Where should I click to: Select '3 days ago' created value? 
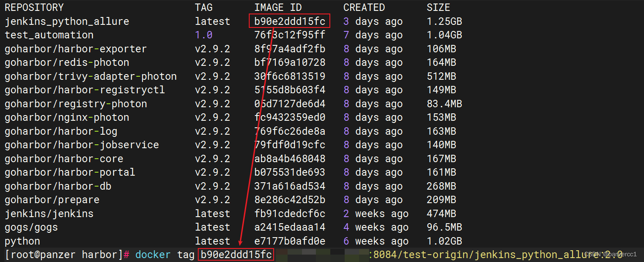point(373,21)
